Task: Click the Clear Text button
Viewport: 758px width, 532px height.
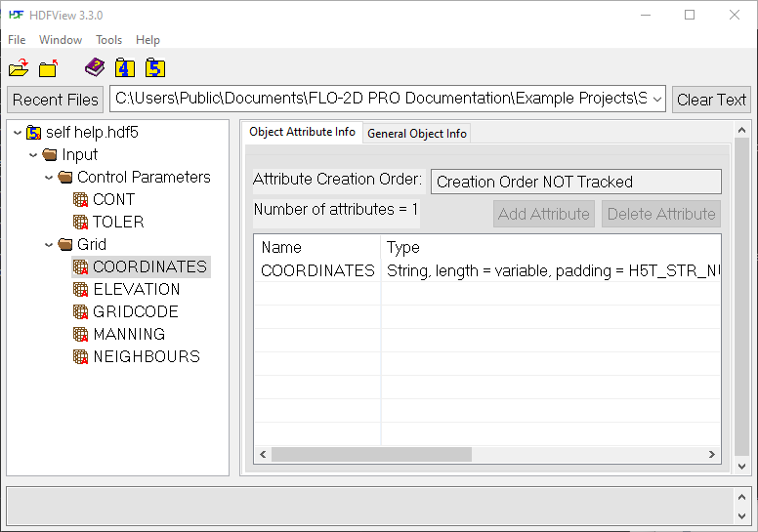Action: (x=710, y=100)
